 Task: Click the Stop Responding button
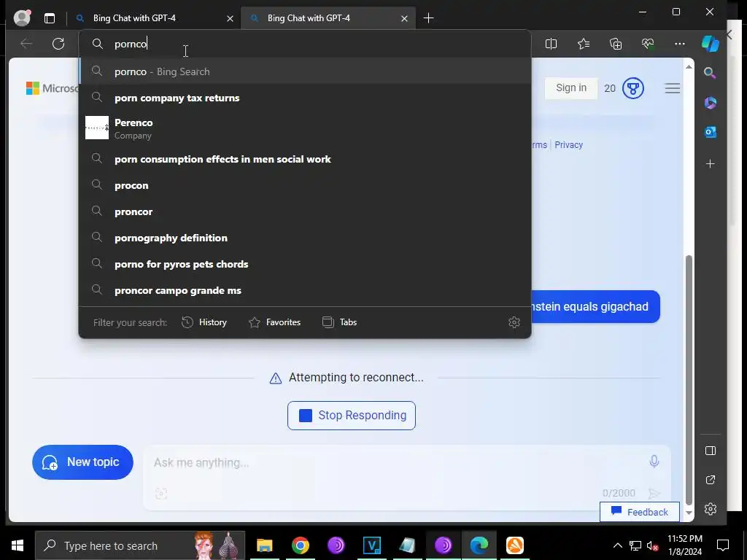click(351, 415)
